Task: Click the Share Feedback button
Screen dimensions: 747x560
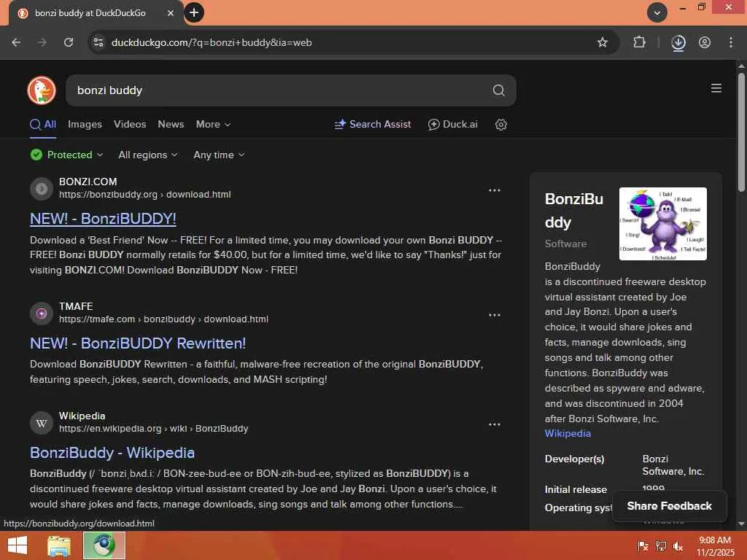Action: pos(669,506)
